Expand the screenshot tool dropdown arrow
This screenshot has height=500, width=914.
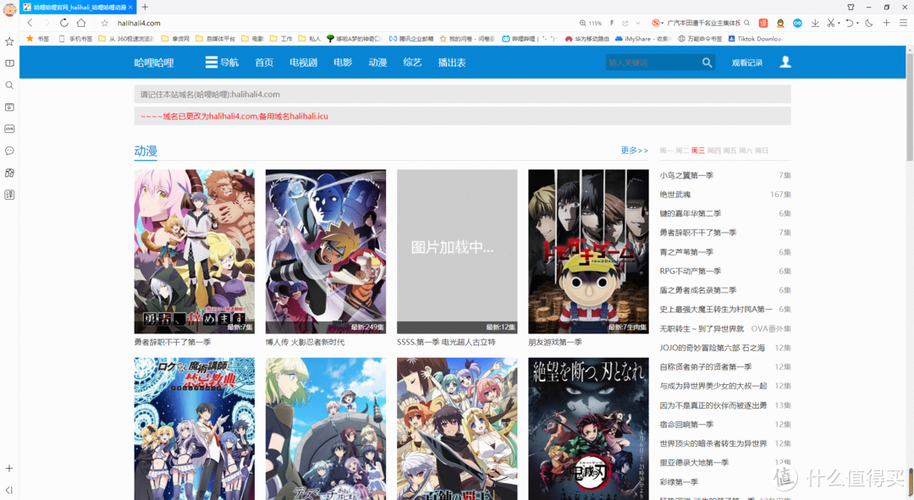[x=839, y=23]
